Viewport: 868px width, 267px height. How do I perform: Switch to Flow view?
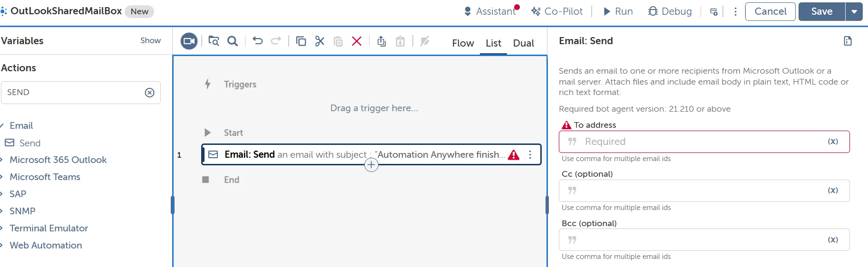click(463, 43)
